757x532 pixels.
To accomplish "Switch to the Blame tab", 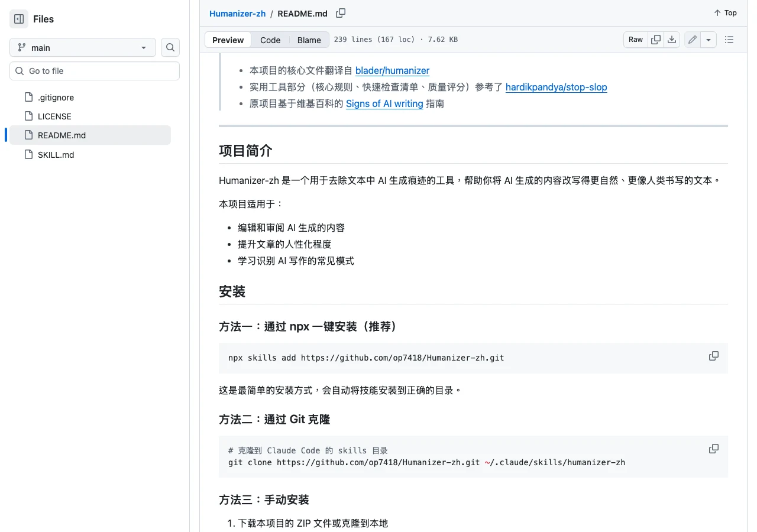I will pos(309,40).
